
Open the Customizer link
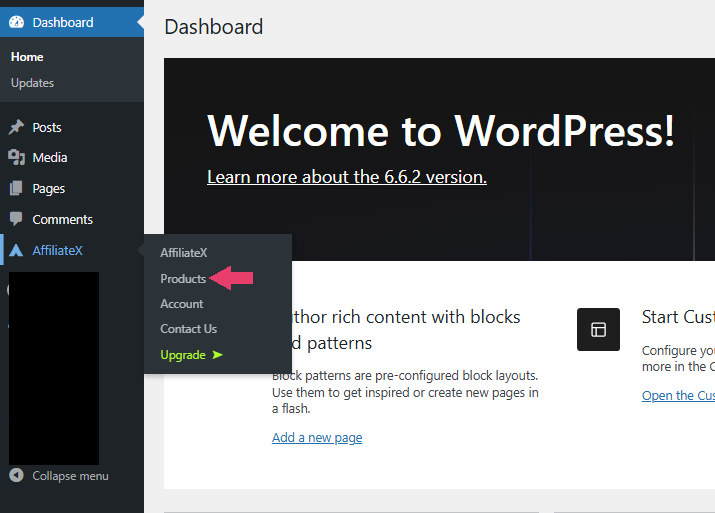[x=678, y=395]
